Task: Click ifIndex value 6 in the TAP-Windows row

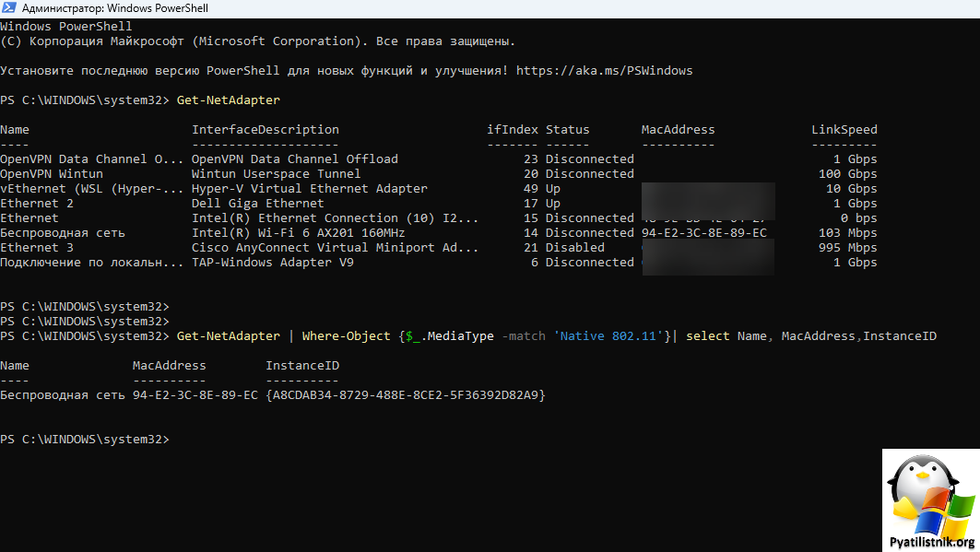Action: click(535, 263)
